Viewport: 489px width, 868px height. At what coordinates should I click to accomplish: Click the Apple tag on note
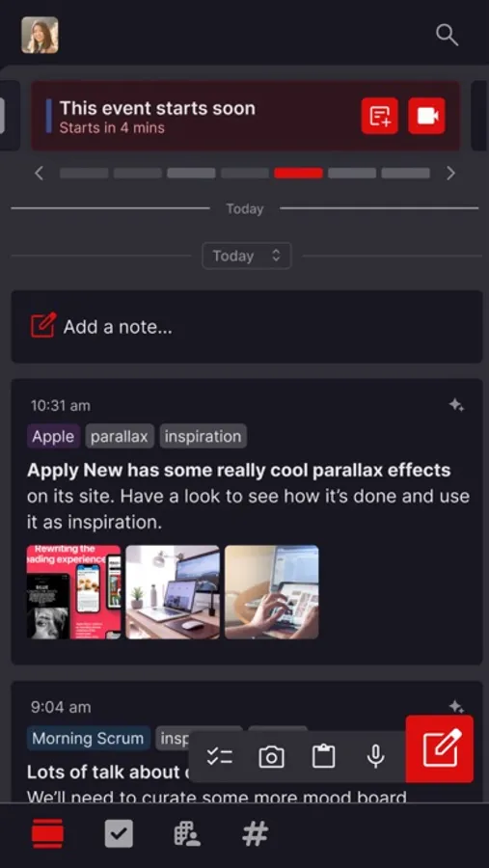point(53,436)
